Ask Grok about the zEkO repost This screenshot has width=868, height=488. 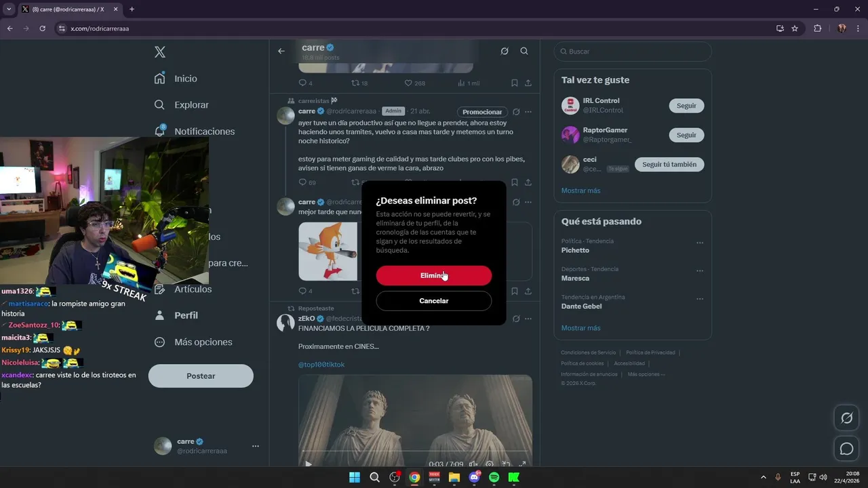(x=516, y=319)
